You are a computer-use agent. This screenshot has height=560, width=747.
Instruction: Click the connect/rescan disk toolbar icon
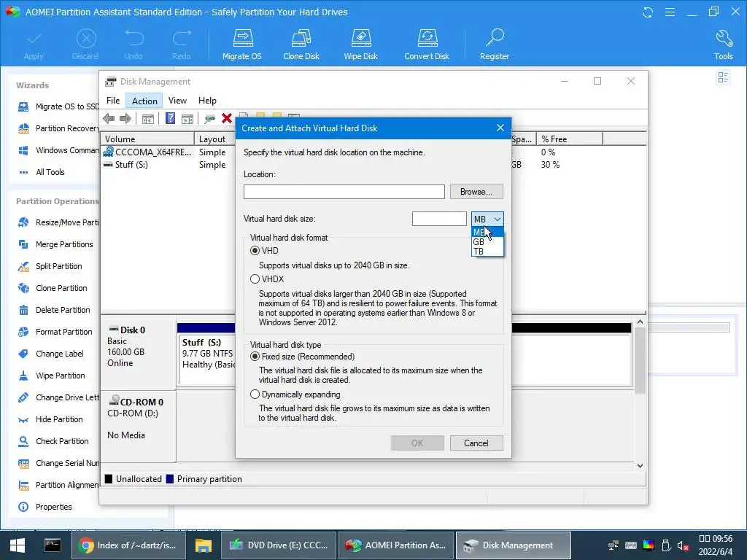tap(209, 119)
